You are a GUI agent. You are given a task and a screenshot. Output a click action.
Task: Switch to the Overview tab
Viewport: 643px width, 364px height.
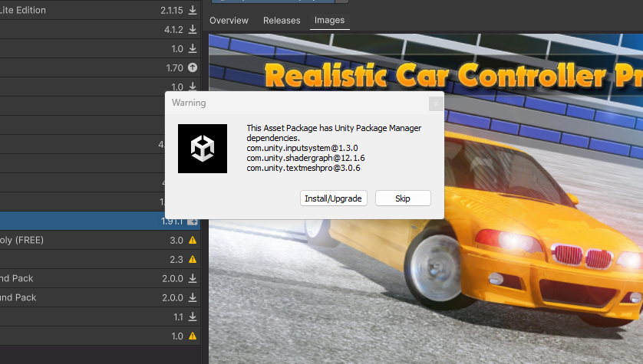[229, 20]
